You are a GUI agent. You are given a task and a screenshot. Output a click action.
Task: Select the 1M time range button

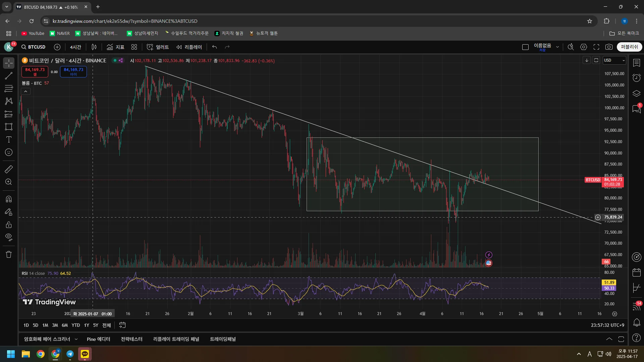click(x=45, y=325)
